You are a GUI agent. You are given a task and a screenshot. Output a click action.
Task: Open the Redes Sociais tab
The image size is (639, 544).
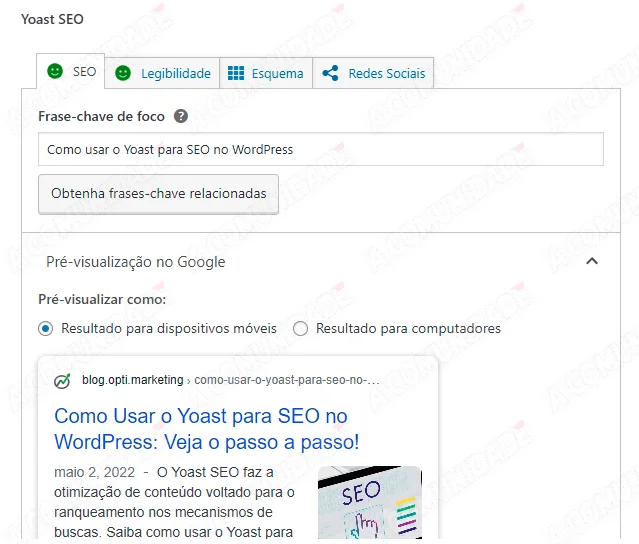coord(373,73)
